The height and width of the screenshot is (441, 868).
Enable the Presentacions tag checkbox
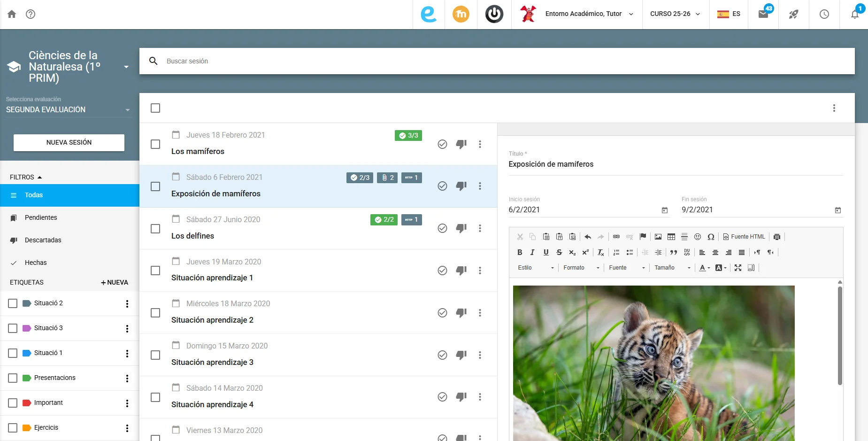click(13, 378)
